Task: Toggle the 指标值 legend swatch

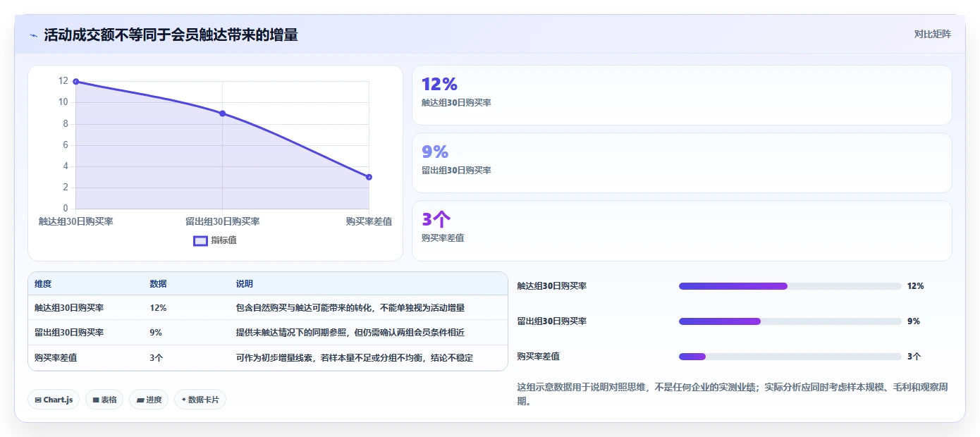Action: coord(200,241)
